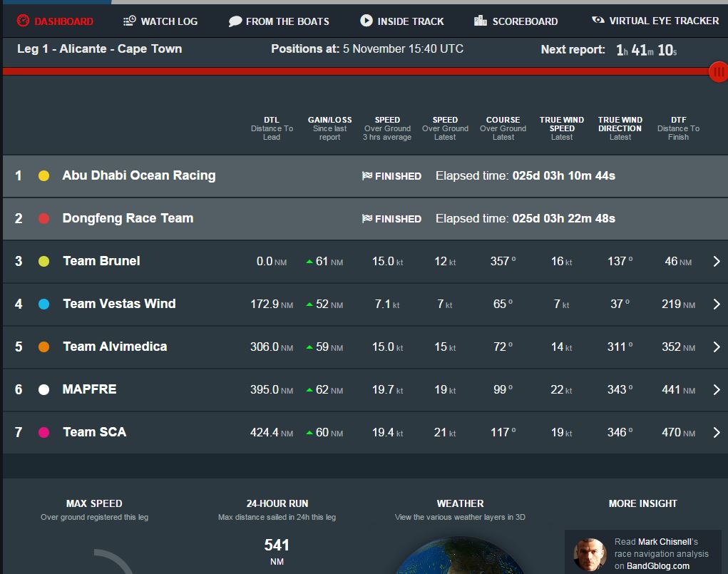The height and width of the screenshot is (574, 728).
Task: Click Dongfeng Race Team red color dot
Action: [x=43, y=218]
